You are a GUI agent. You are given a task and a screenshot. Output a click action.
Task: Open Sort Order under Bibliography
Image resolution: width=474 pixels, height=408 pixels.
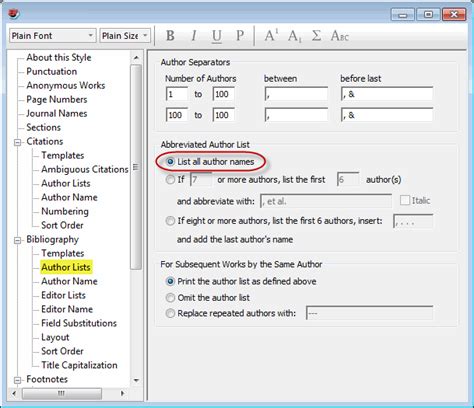tap(62, 351)
